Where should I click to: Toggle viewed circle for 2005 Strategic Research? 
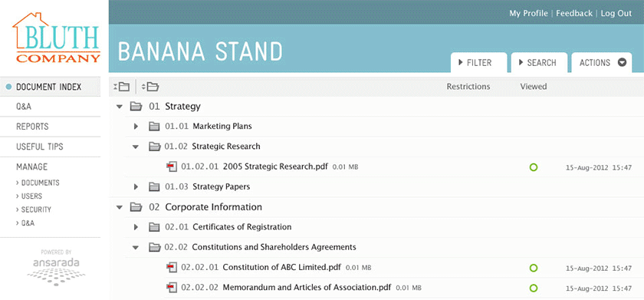pyautogui.click(x=534, y=167)
